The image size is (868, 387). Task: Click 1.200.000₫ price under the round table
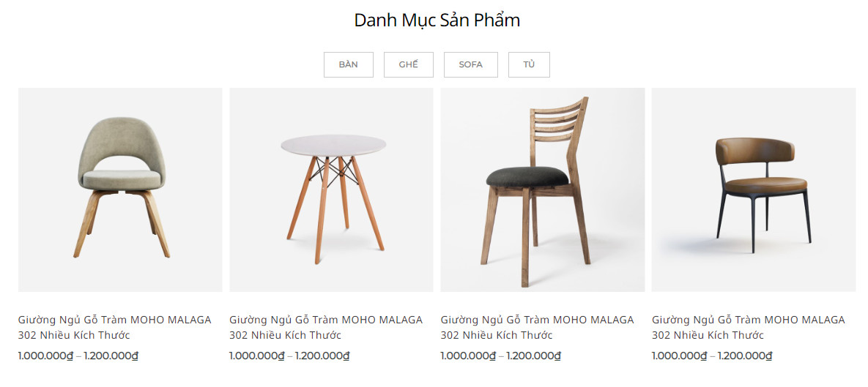pyautogui.click(x=322, y=356)
